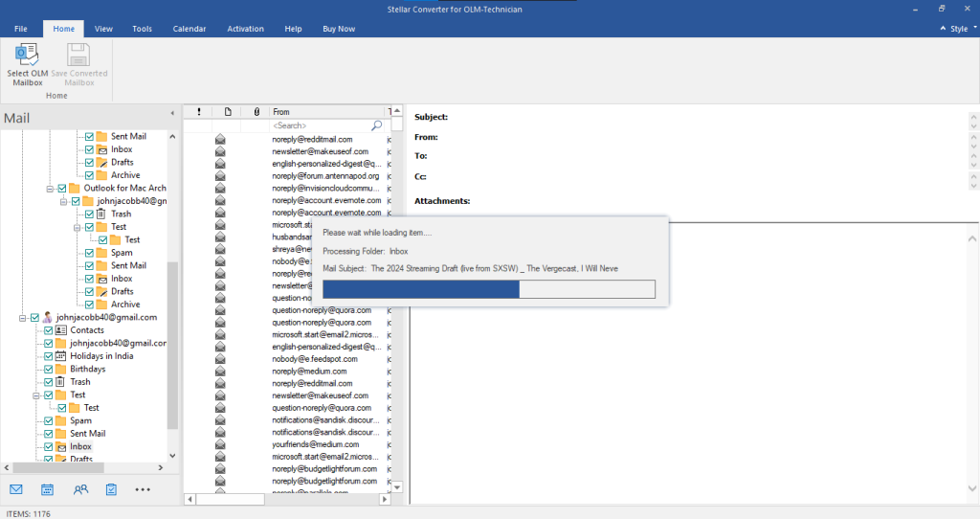Collapse johnjacobb40@gn subfolder node
This screenshot has height=519, width=980.
tap(63, 201)
